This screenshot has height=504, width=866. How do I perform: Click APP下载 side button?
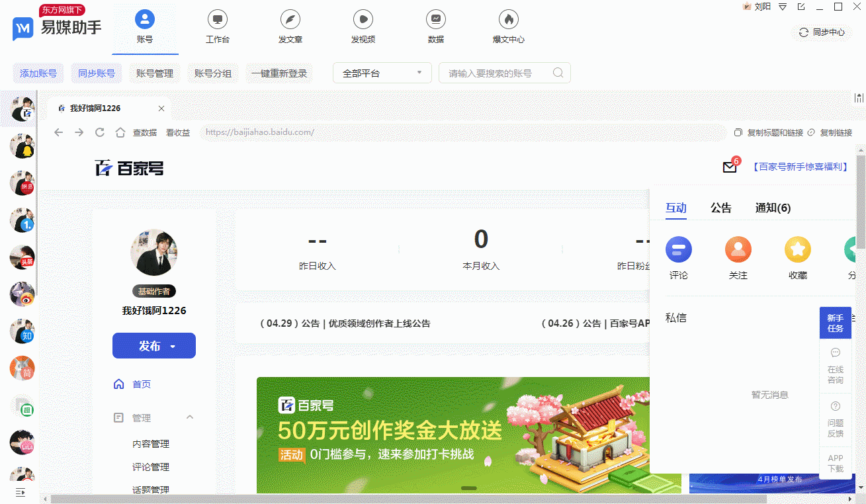click(836, 463)
